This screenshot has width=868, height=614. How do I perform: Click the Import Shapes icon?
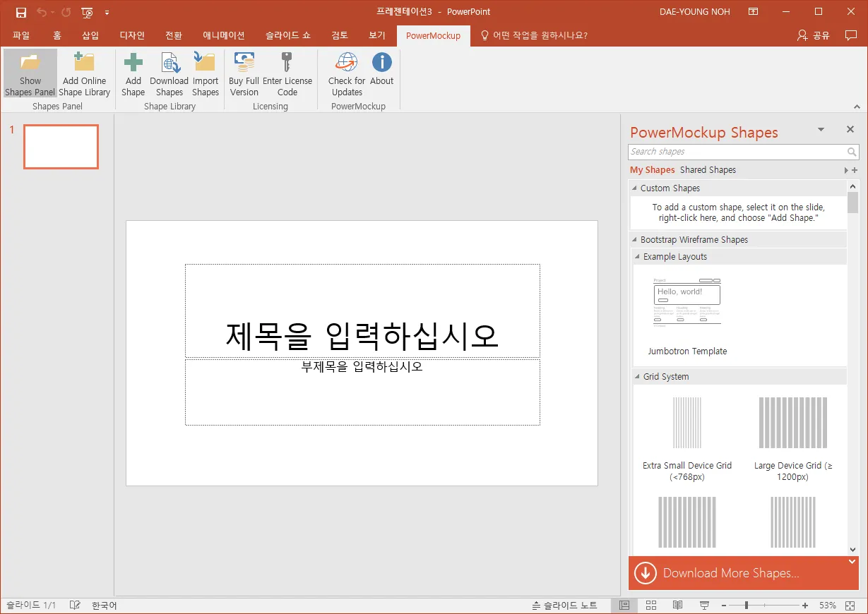(206, 63)
